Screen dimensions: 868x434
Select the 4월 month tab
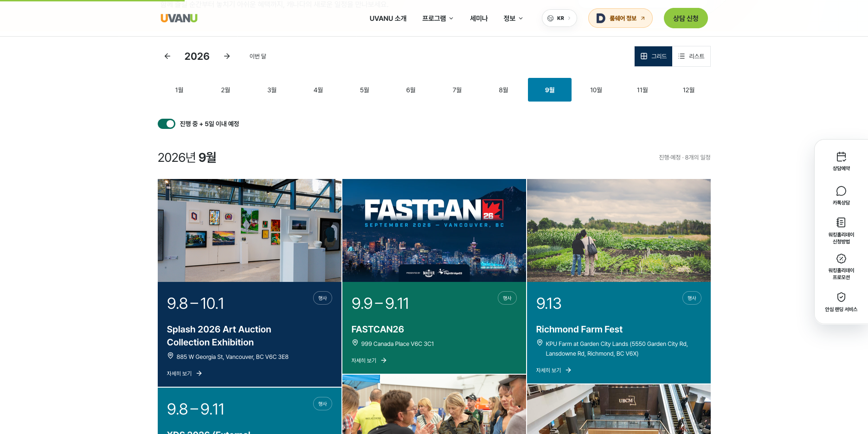[318, 90]
